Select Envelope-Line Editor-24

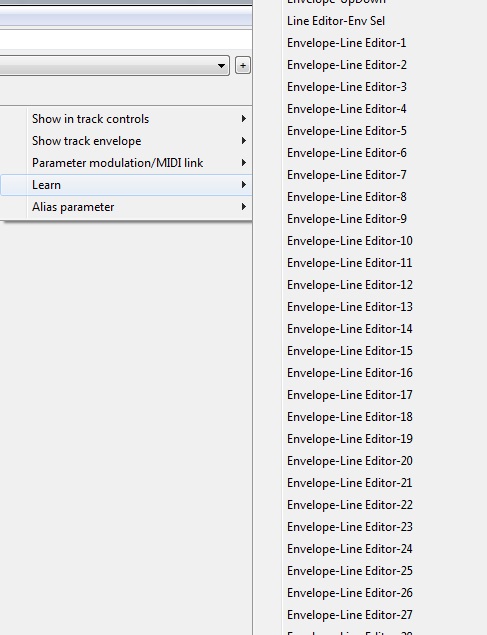350,549
